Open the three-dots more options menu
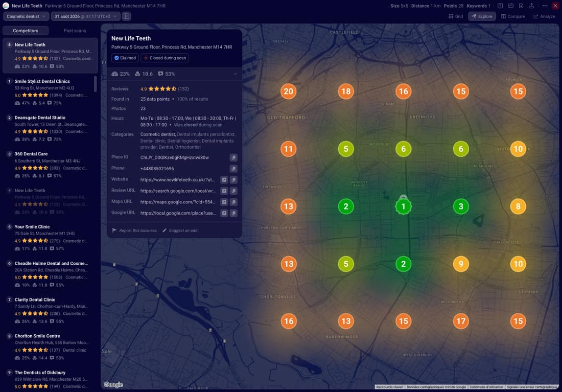The image size is (562, 392). pos(545,6)
